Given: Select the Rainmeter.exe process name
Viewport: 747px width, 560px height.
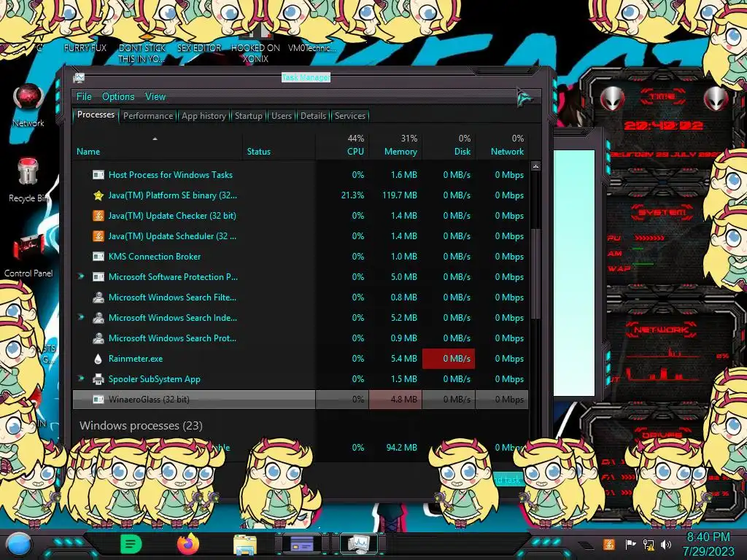Looking at the screenshot, I should click(x=135, y=359).
